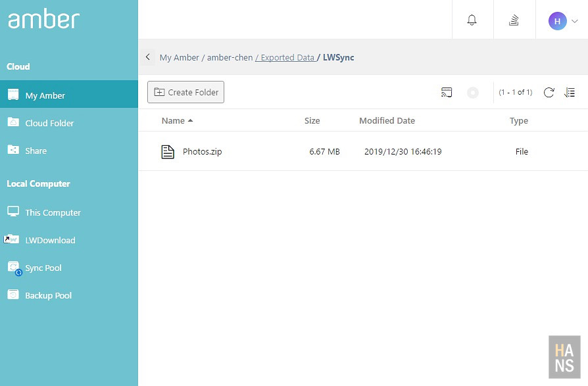Screen dimensions: 588x386
Task: Click the Create Folder button
Action: (x=185, y=92)
